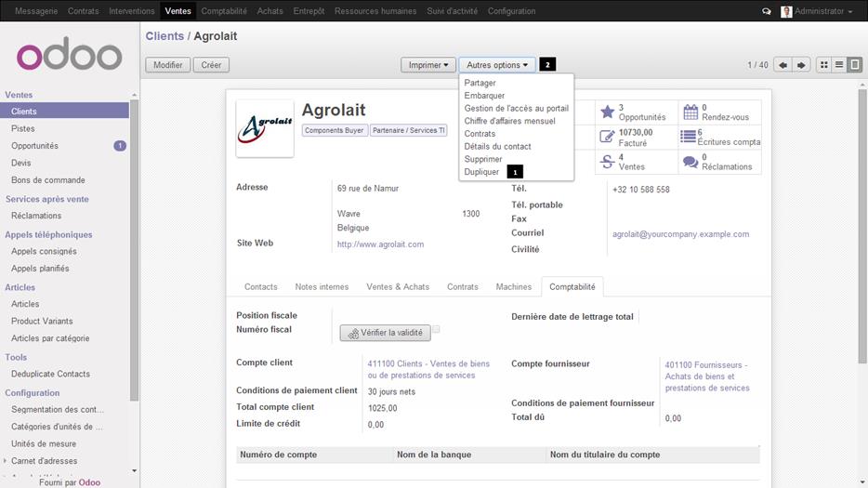This screenshot has height=488, width=868.
Task: Open Bons de commande in sidebar
Action: point(48,180)
